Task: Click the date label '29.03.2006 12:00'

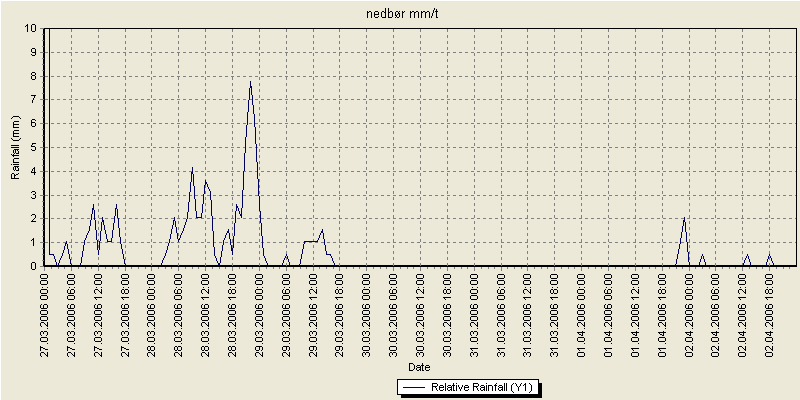Action: tap(313, 314)
